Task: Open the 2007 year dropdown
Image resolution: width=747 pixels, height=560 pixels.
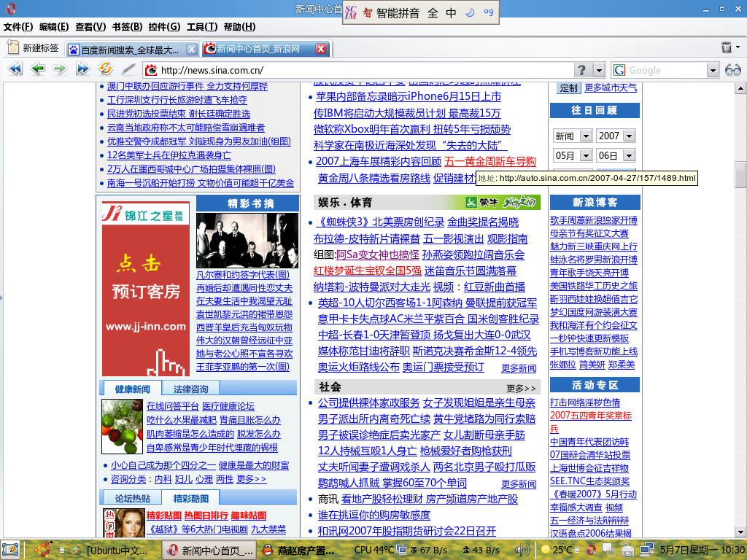Action: coord(629,136)
